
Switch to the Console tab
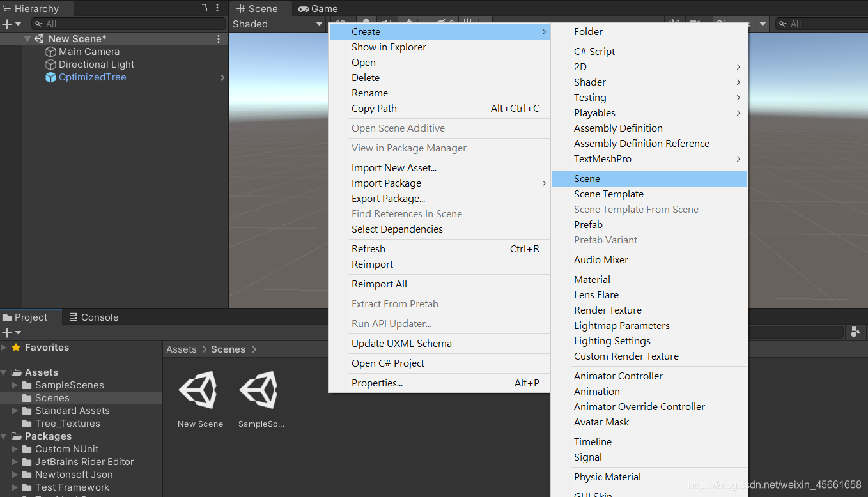tap(94, 317)
